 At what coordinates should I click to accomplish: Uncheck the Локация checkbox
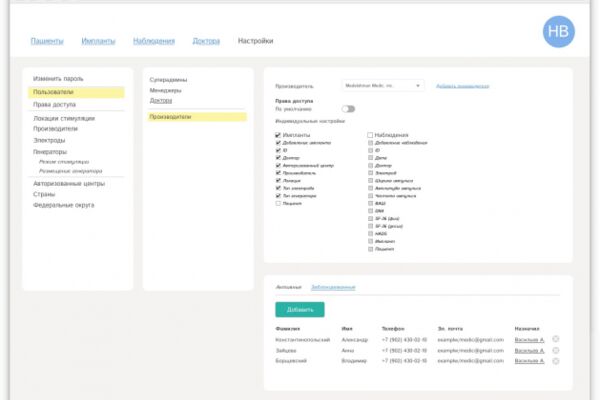coord(278,181)
